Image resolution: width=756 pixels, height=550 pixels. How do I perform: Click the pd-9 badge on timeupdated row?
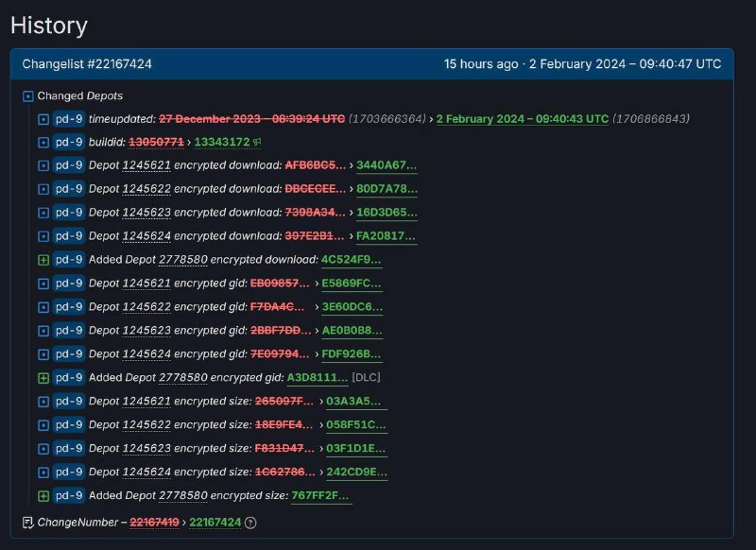pyautogui.click(x=68, y=119)
